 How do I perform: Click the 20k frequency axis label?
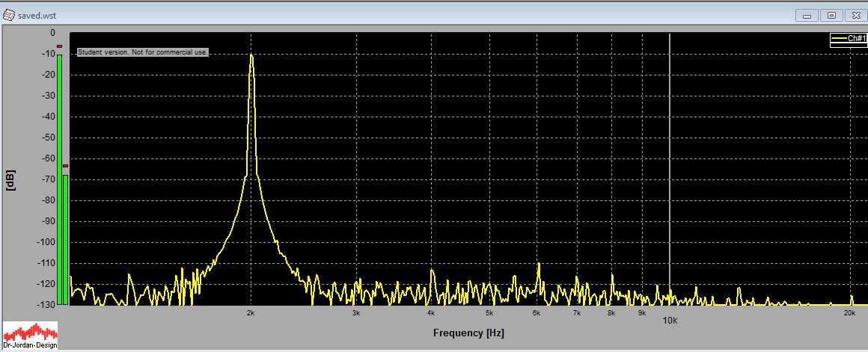[849, 313]
